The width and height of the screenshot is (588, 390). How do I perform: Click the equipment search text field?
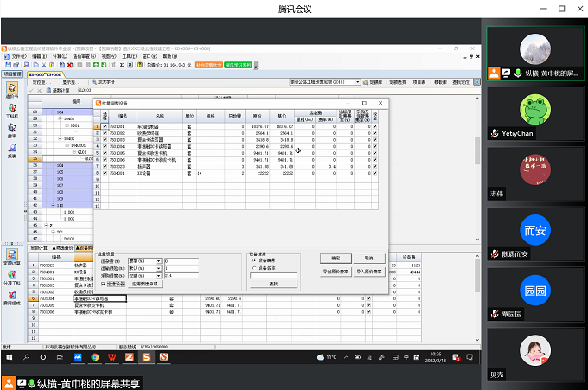point(273,276)
